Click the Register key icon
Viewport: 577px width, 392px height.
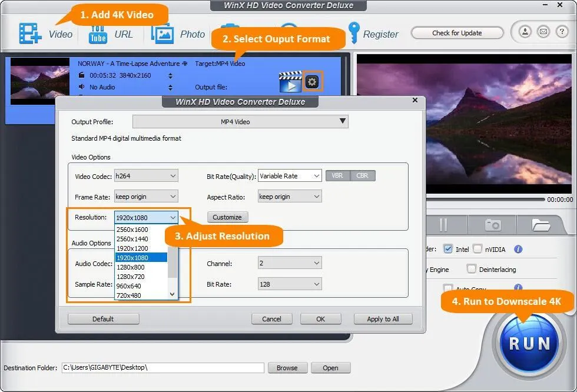pos(354,33)
